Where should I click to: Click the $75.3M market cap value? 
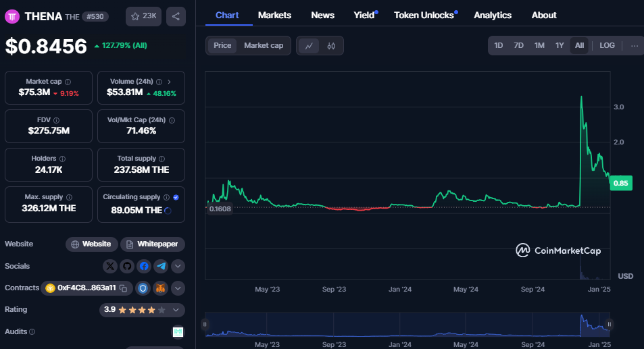tap(34, 92)
